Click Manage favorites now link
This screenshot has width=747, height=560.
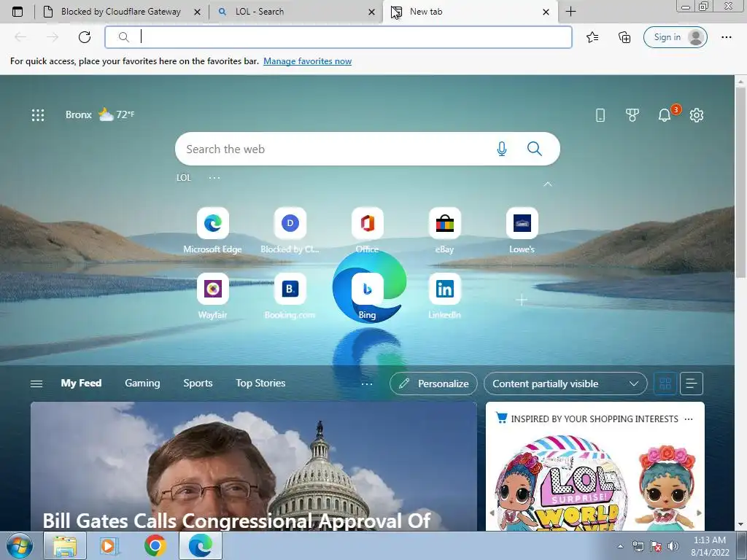(x=307, y=61)
